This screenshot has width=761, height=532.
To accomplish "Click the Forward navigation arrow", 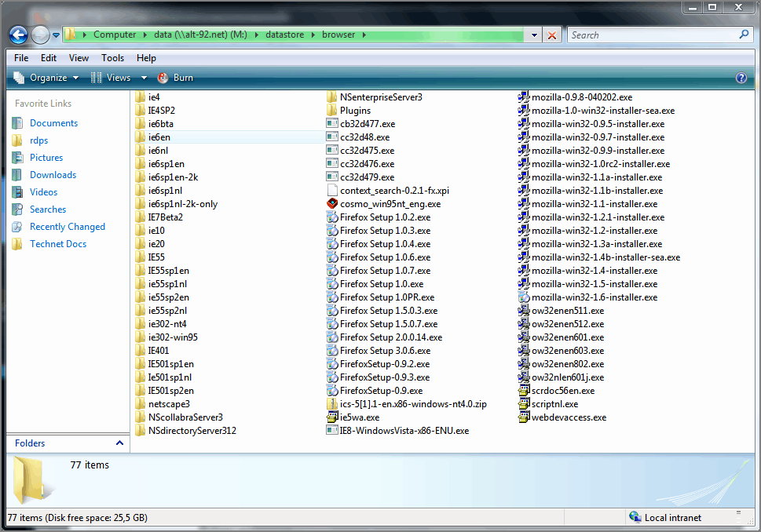I will point(40,35).
